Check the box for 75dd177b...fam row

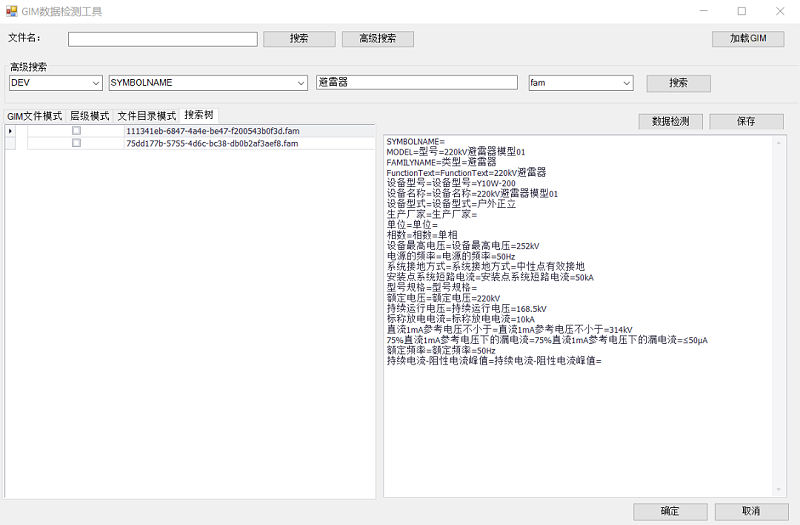(77, 143)
